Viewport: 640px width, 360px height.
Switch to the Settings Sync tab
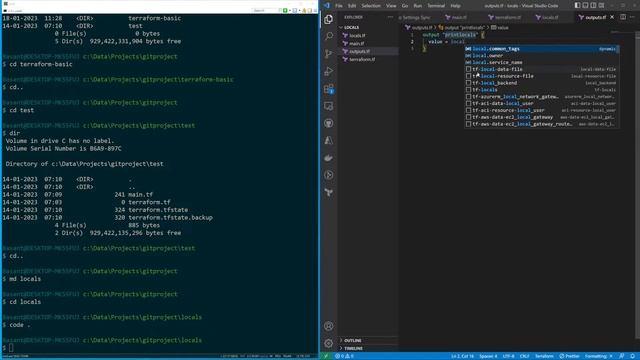coord(415,18)
